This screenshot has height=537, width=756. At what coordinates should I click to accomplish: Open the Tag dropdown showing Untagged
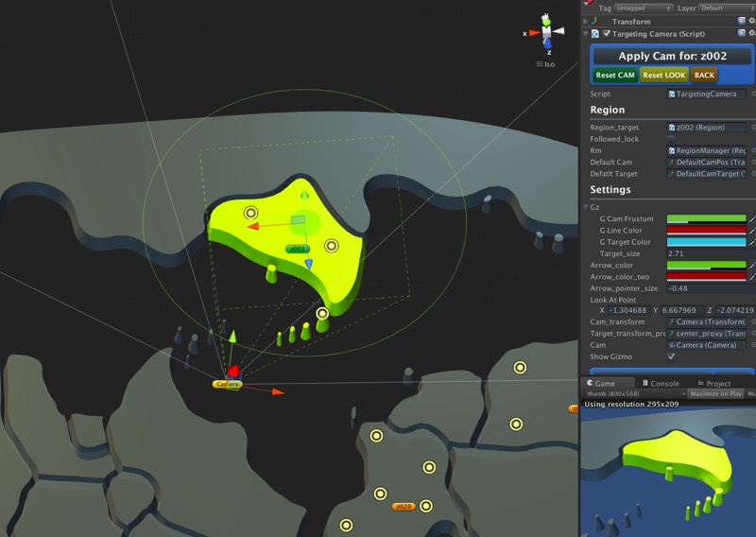pos(643,8)
